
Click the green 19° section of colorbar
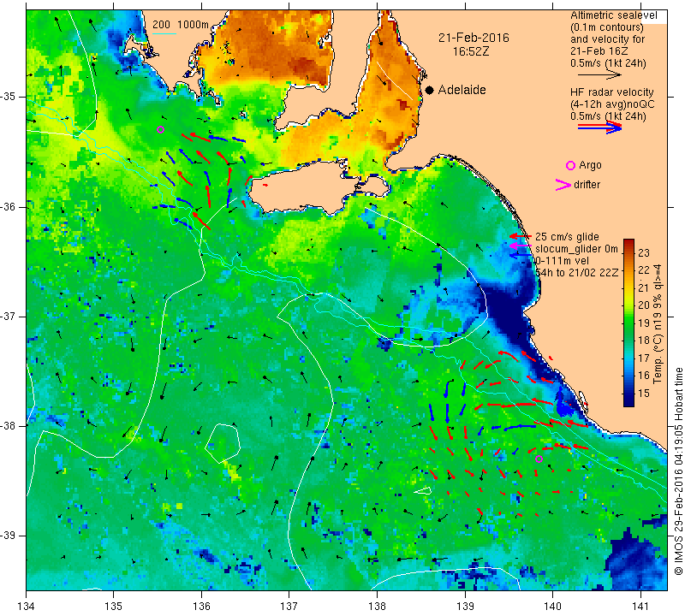point(628,323)
